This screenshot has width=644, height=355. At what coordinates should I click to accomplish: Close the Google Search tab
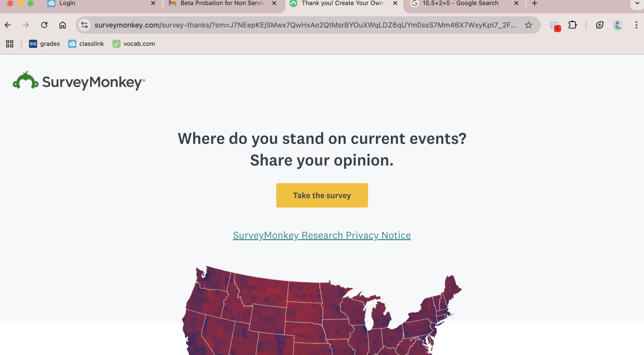point(516,4)
